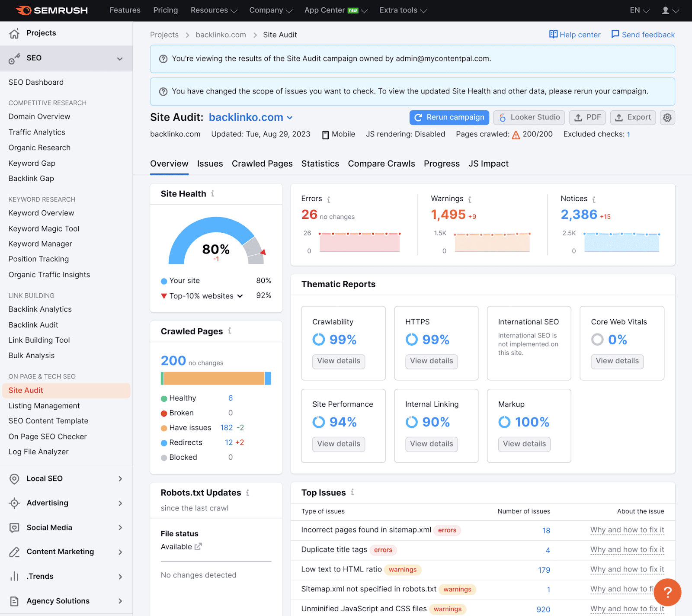Open the Pricing menu item

coord(166,10)
